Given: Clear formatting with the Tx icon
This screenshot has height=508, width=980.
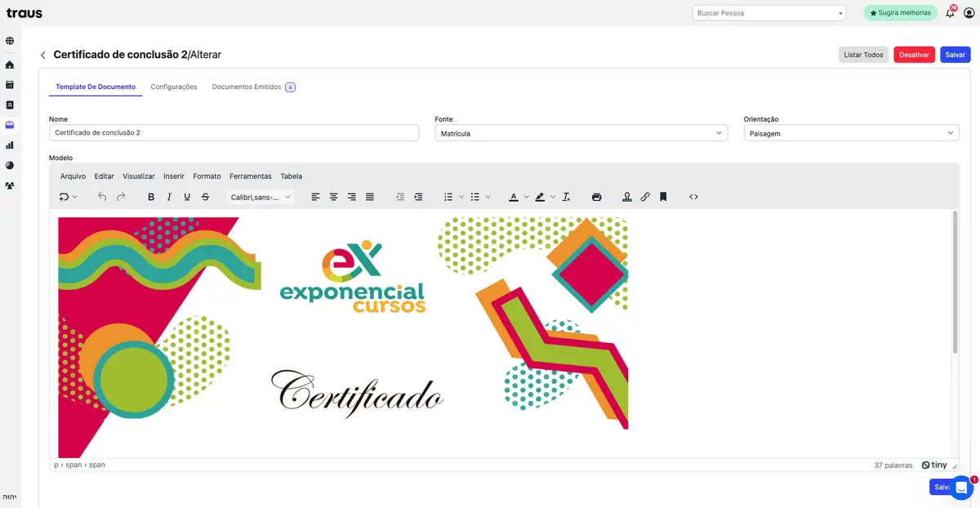Looking at the screenshot, I should [567, 197].
